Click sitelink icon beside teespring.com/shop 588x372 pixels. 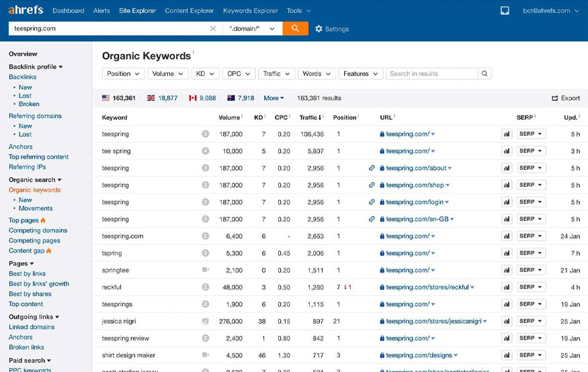click(x=372, y=185)
